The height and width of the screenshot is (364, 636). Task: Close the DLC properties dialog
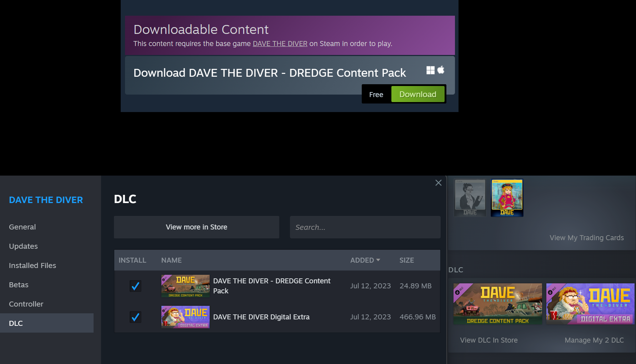[439, 183]
